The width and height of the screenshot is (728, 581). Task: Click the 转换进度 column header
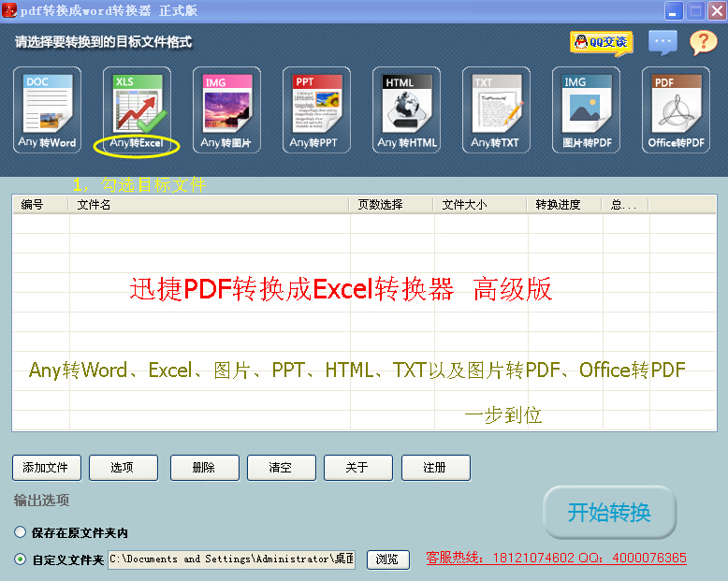click(x=563, y=204)
